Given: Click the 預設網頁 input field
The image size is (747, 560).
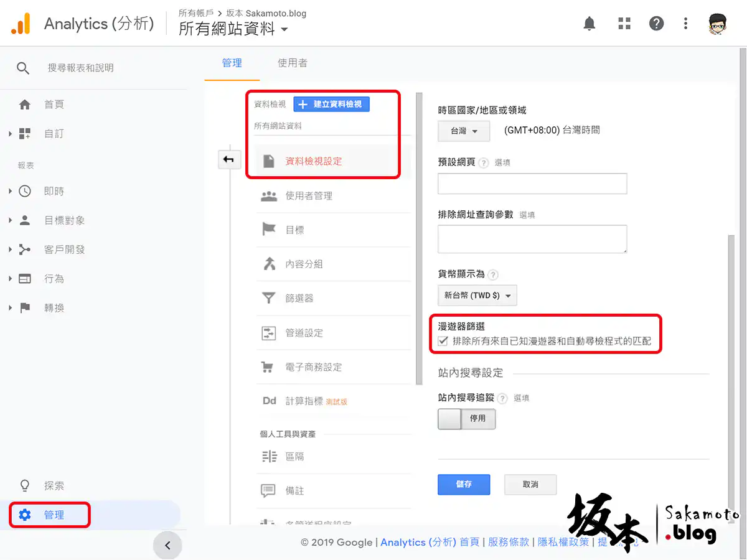Looking at the screenshot, I should coord(532,184).
